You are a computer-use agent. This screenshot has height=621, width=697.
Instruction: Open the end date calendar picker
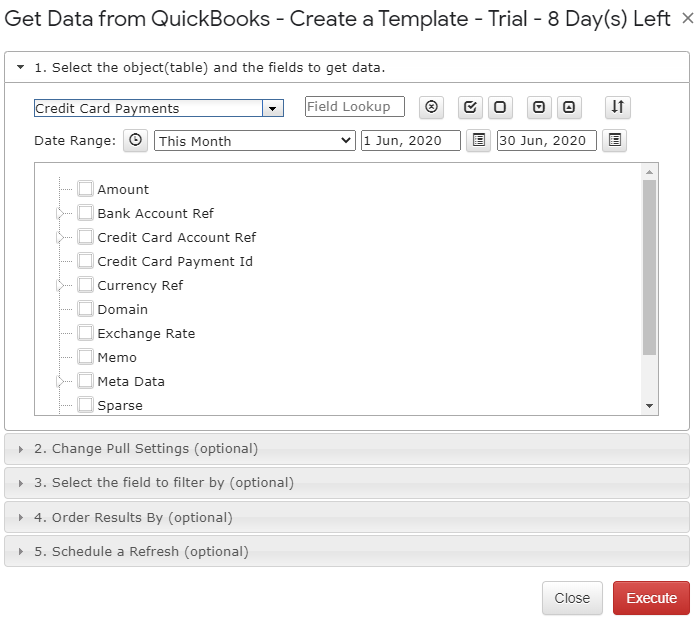pos(614,140)
